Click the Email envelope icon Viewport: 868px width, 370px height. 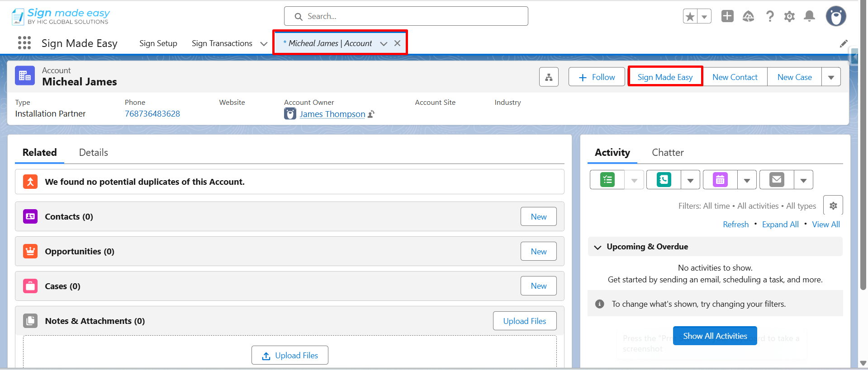(x=777, y=180)
